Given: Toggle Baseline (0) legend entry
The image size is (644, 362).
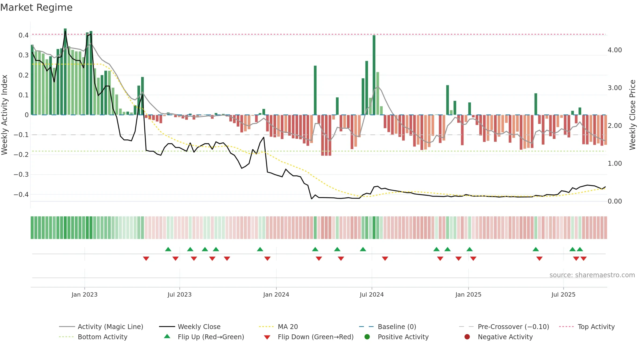Looking at the screenshot, I should coord(387,327).
